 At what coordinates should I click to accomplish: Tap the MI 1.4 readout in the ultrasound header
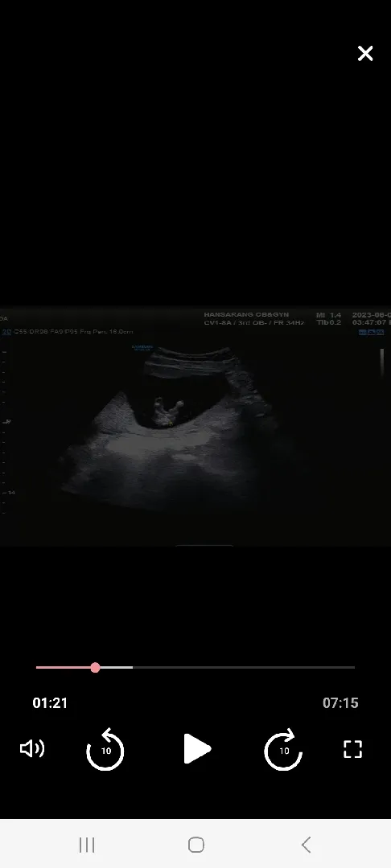pyautogui.click(x=328, y=314)
